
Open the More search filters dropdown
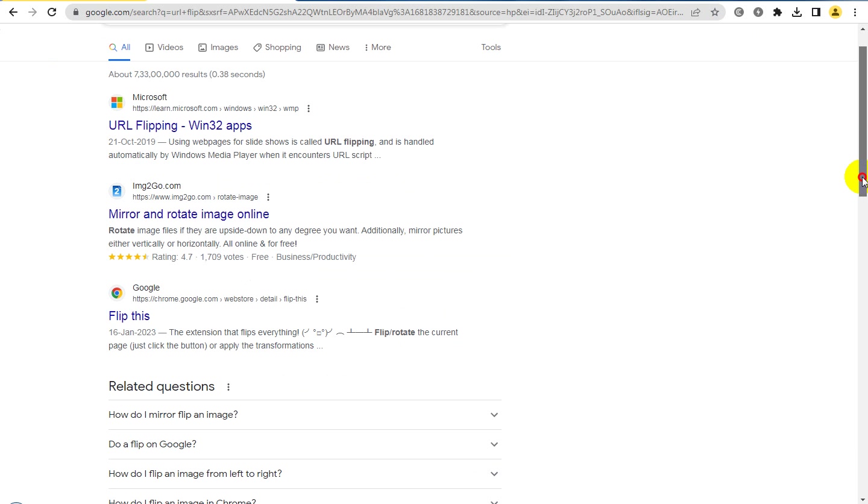pyautogui.click(x=377, y=47)
